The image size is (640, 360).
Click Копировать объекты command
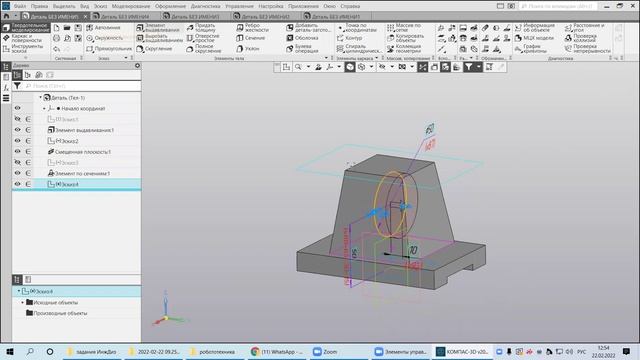pos(406,38)
